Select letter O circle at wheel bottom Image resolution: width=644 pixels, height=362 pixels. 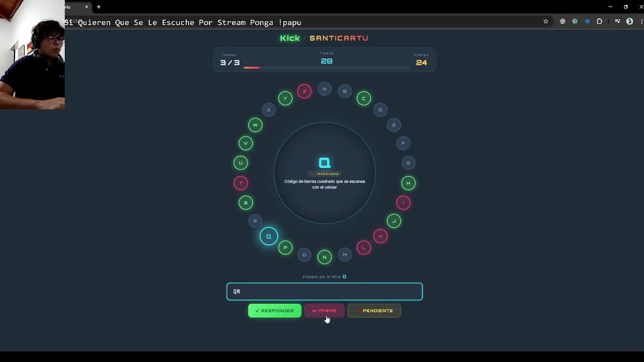(x=304, y=254)
